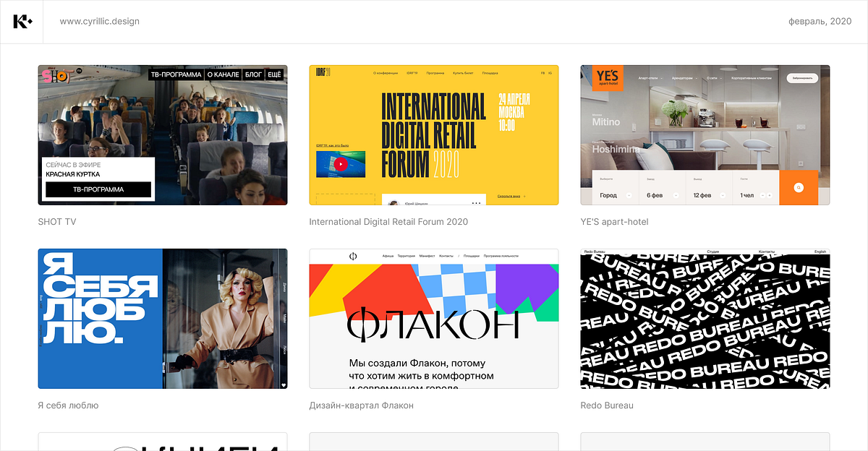Click the Скролльте вниз link in IDRF preview
Screen dimensions: 868x451
(509, 196)
